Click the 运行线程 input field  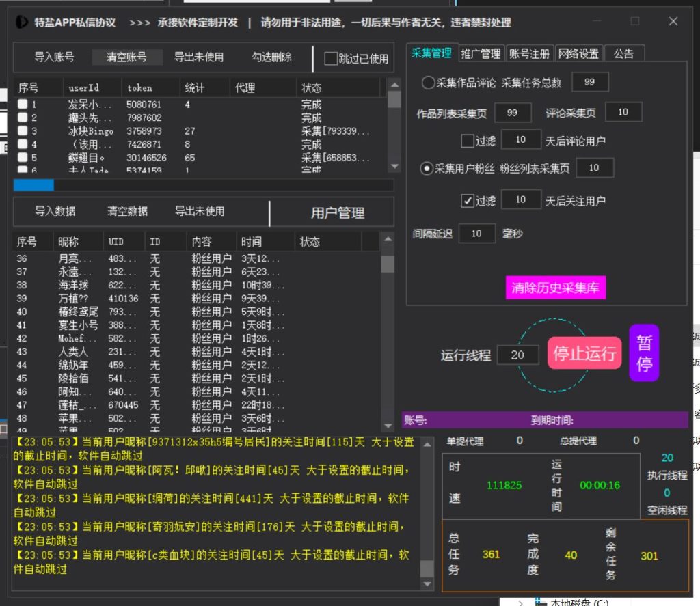click(x=517, y=355)
